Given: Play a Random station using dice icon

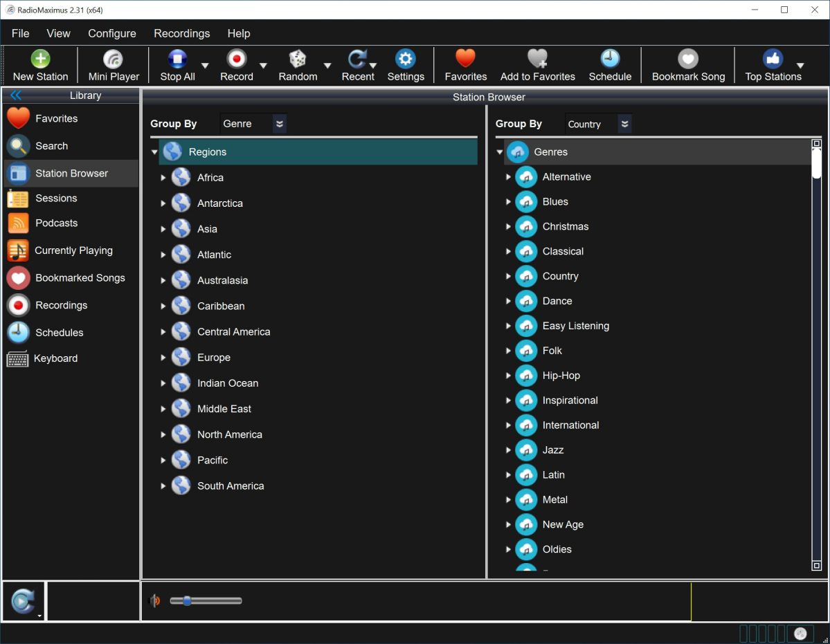Looking at the screenshot, I should tap(298, 59).
